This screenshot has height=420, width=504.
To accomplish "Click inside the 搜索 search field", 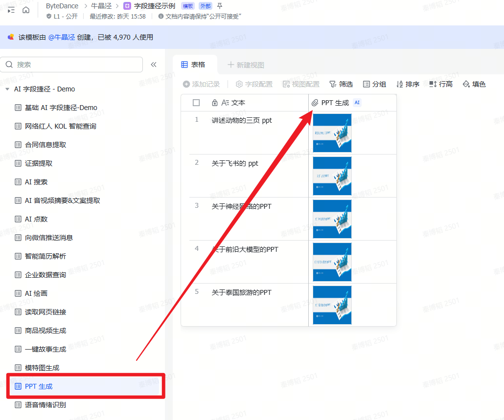I will click(x=71, y=65).
